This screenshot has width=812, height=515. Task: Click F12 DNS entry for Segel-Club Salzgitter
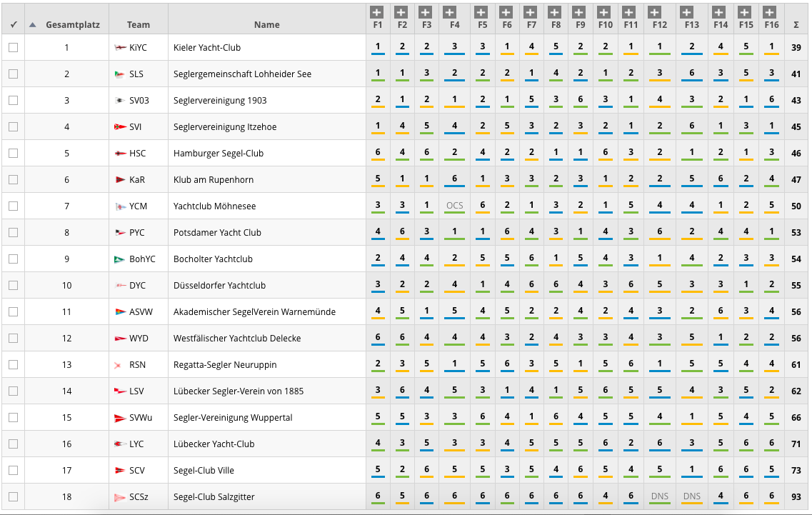(659, 496)
